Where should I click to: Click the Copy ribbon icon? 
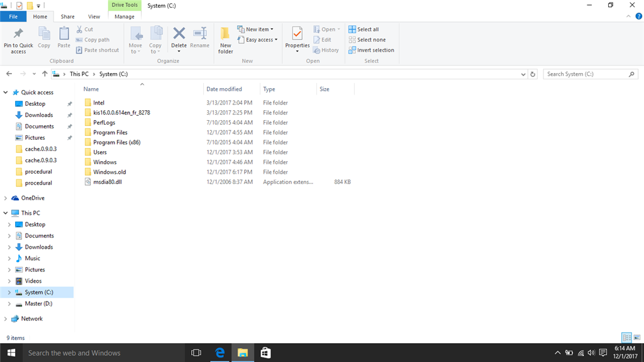click(44, 34)
